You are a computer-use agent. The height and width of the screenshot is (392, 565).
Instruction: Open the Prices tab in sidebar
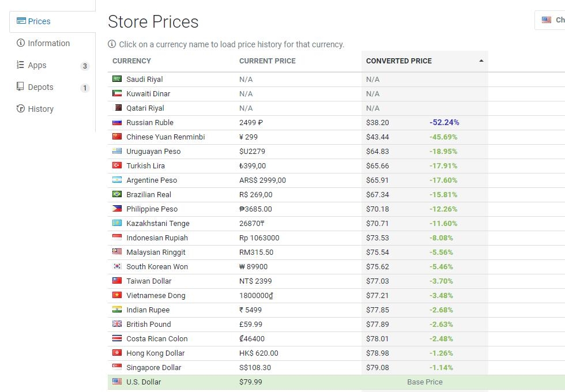pos(52,22)
